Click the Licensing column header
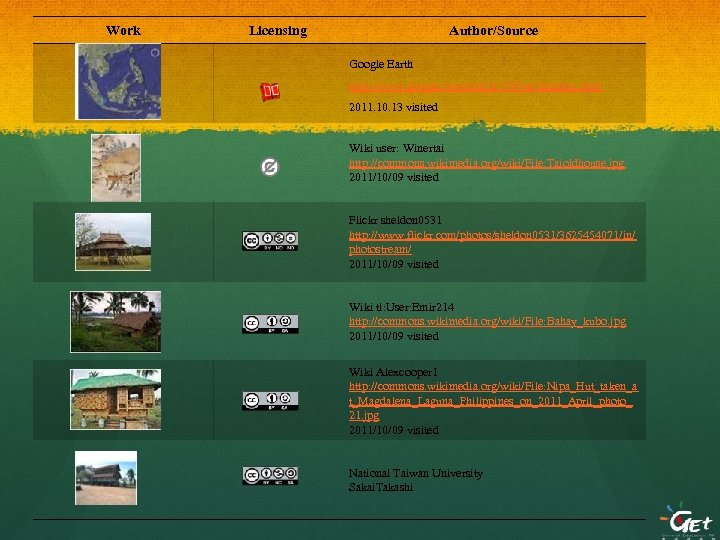The width and height of the screenshot is (720, 540). coord(278,31)
